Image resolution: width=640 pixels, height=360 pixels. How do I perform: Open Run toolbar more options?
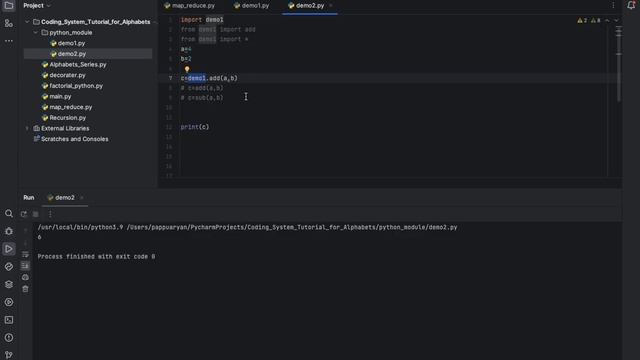click(50, 214)
